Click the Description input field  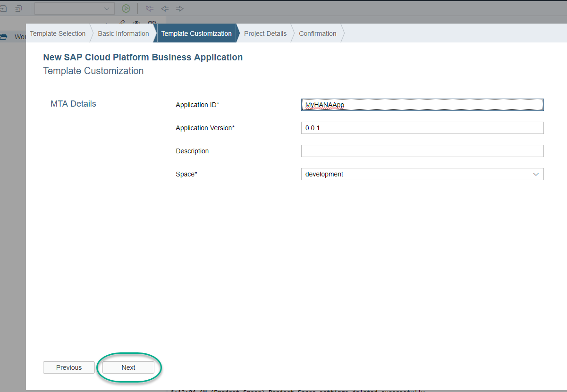[x=422, y=151]
